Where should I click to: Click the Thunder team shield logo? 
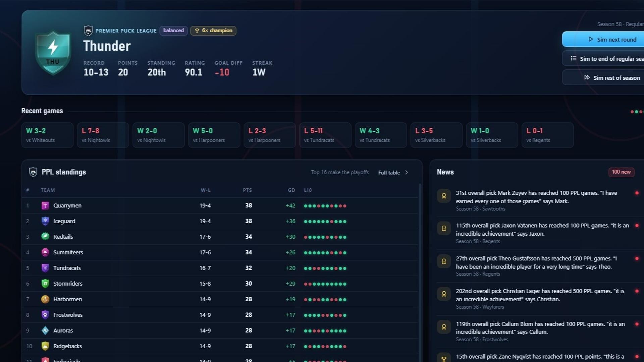pyautogui.click(x=53, y=53)
